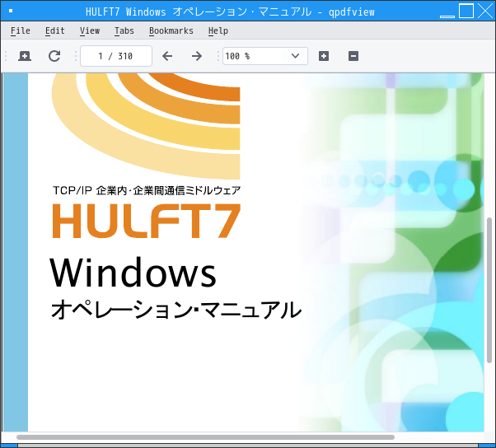Click the refresh document icon
This screenshot has height=448, width=496.
pyautogui.click(x=54, y=56)
